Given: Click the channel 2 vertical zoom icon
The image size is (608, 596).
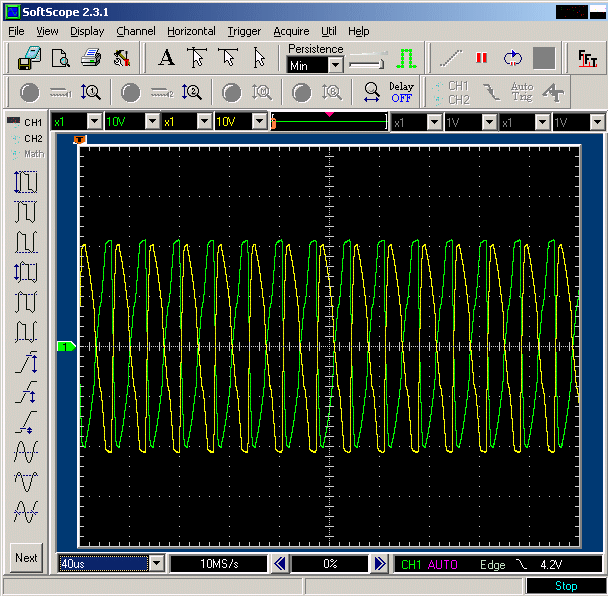Looking at the screenshot, I should [x=192, y=92].
